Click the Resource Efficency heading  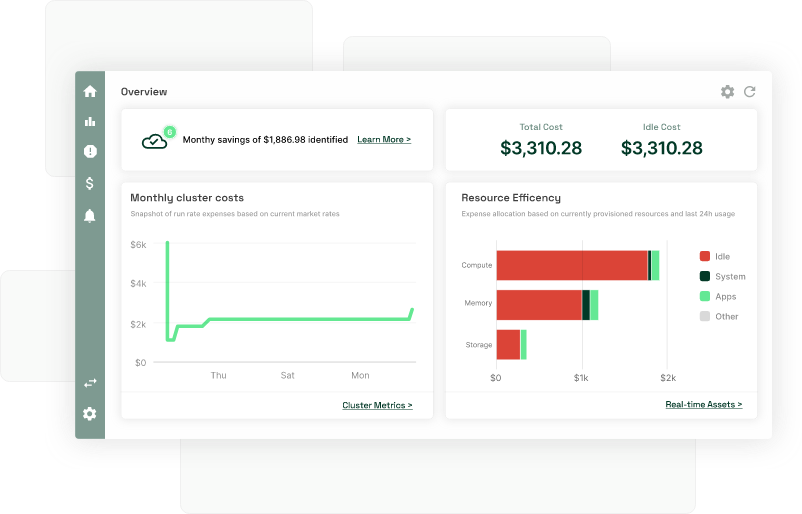pos(511,198)
